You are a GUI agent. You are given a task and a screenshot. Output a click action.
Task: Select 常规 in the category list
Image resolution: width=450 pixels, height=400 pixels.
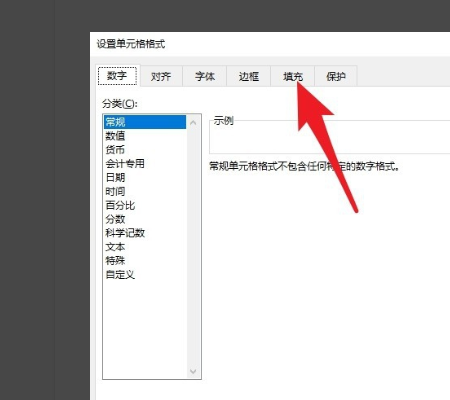pos(145,122)
